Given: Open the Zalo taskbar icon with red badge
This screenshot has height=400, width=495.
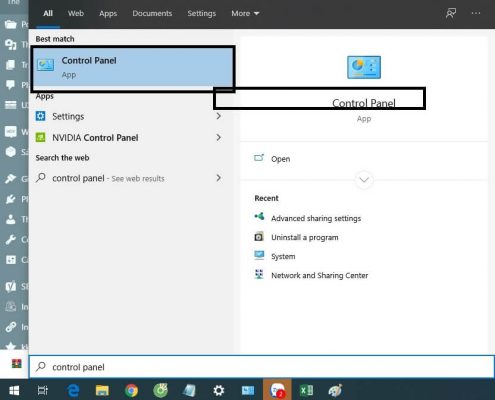Looking at the screenshot, I should point(277,390).
